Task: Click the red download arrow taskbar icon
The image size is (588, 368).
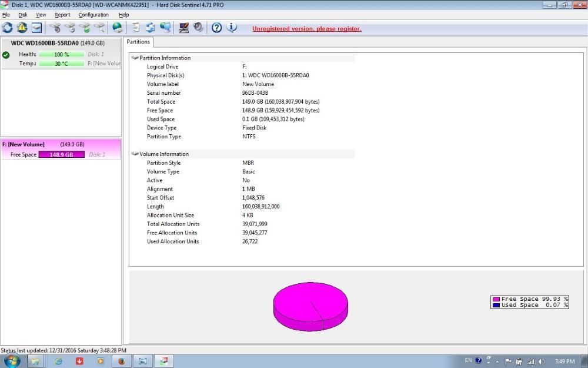Action: 79,362
